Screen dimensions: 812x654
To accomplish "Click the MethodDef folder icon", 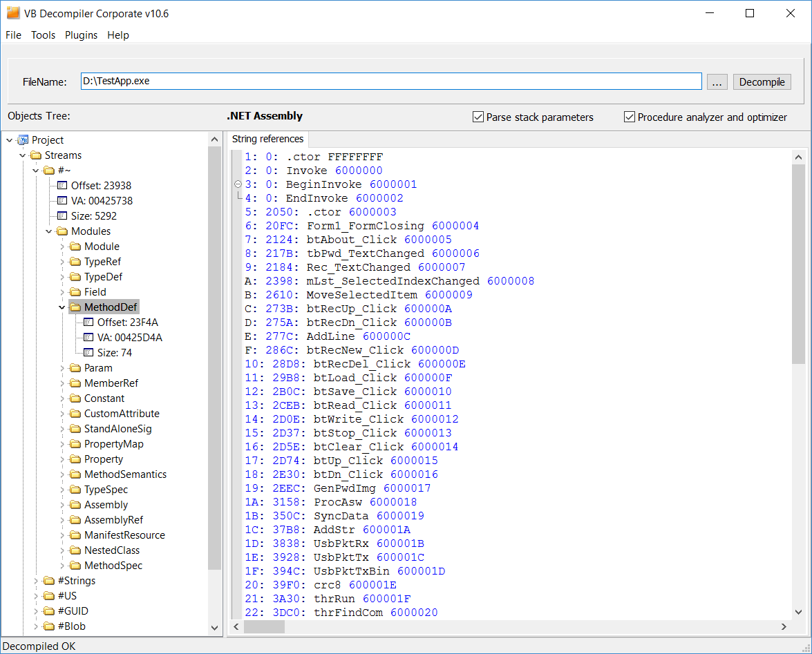I will click(x=75, y=307).
